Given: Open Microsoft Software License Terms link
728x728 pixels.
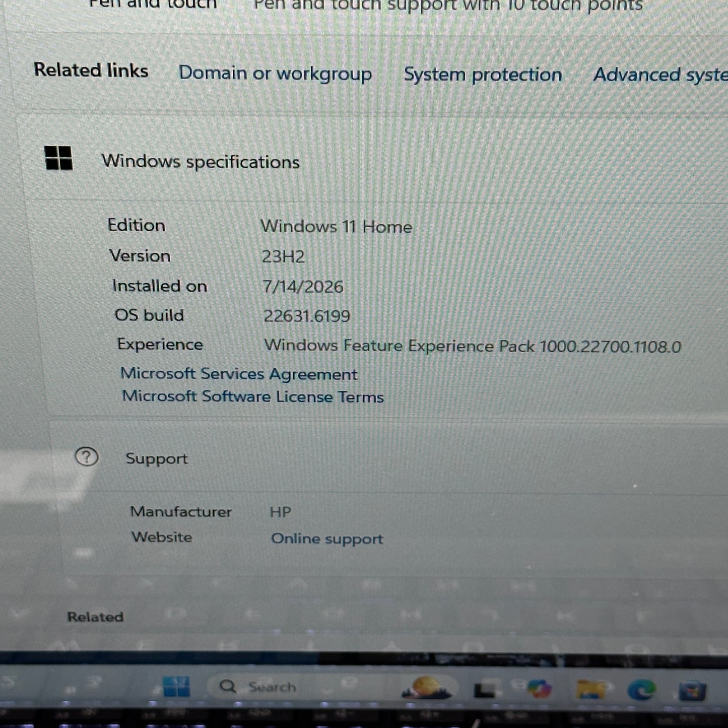Looking at the screenshot, I should tap(253, 396).
